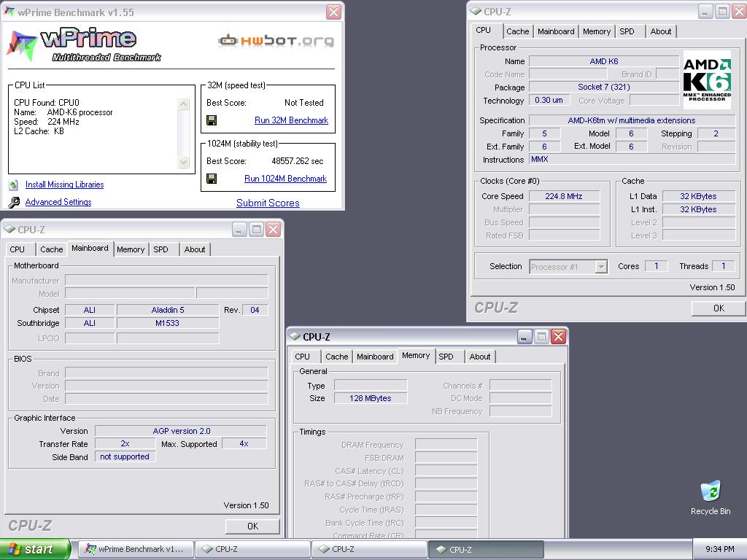Click the 128 MBytes memory size field
747x560 pixels.
coord(371,399)
